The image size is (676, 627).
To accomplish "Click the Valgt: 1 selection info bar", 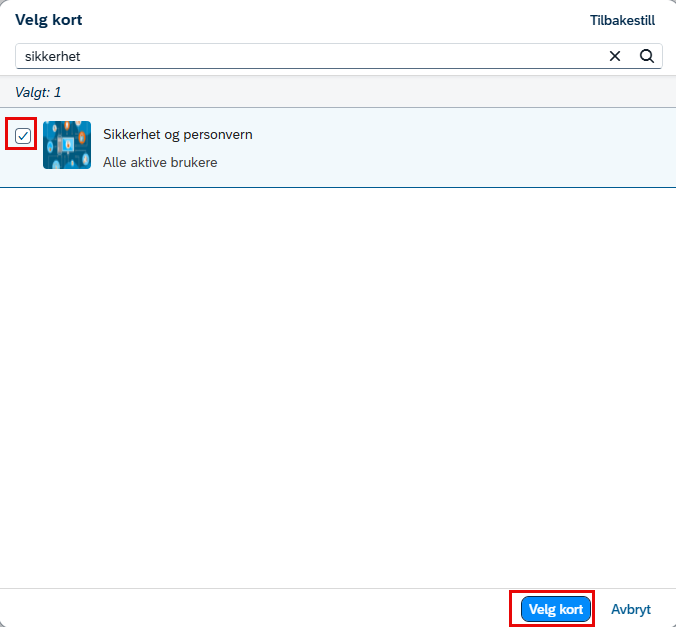I will coord(338,92).
